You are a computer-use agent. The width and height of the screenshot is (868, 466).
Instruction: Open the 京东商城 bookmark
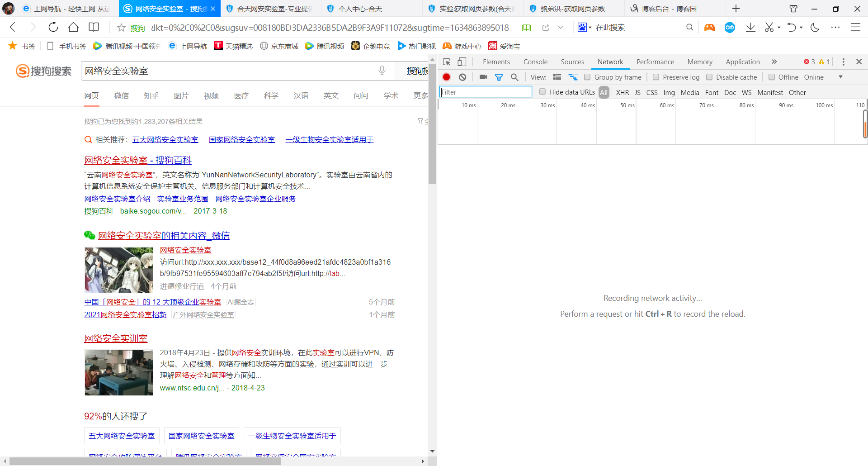(279, 46)
